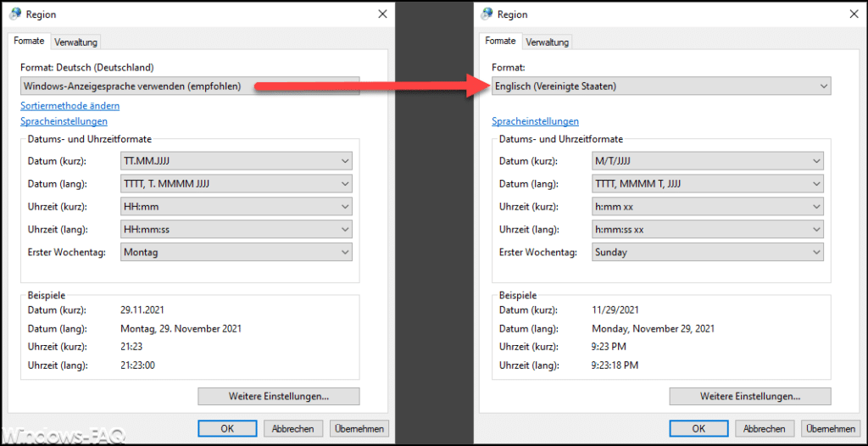Expand the TTTT, T. MMMM JJJJ long date dropdown
Screen dimensions: 868x446
pyautogui.click(x=236, y=184)
